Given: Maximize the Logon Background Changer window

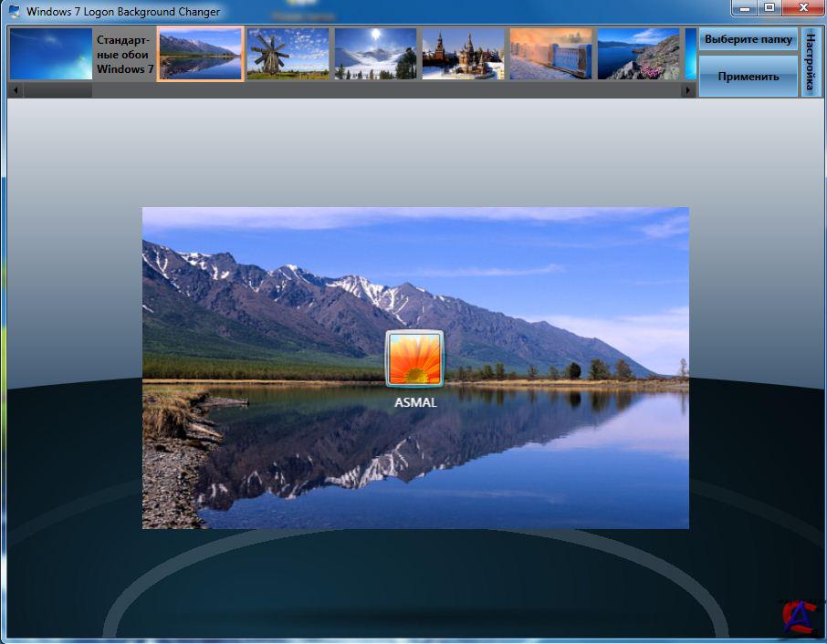Looking at the screenshot, I should tap(769, 8).
